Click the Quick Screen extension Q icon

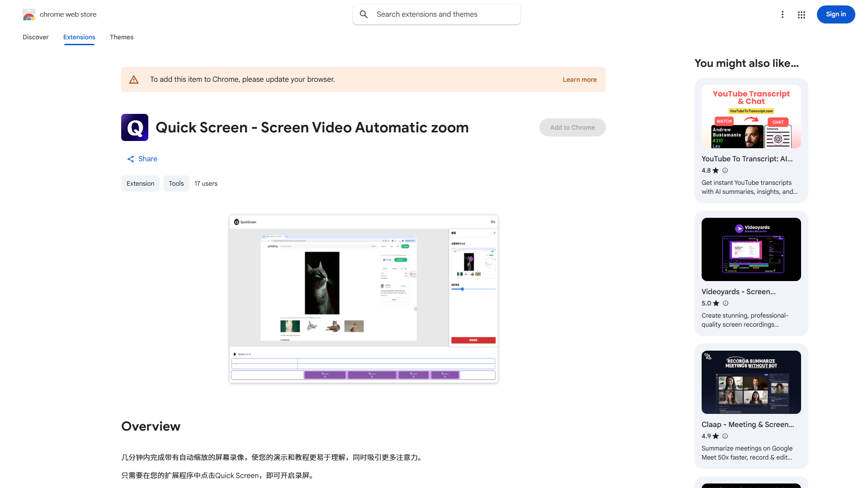pos(134,127)
